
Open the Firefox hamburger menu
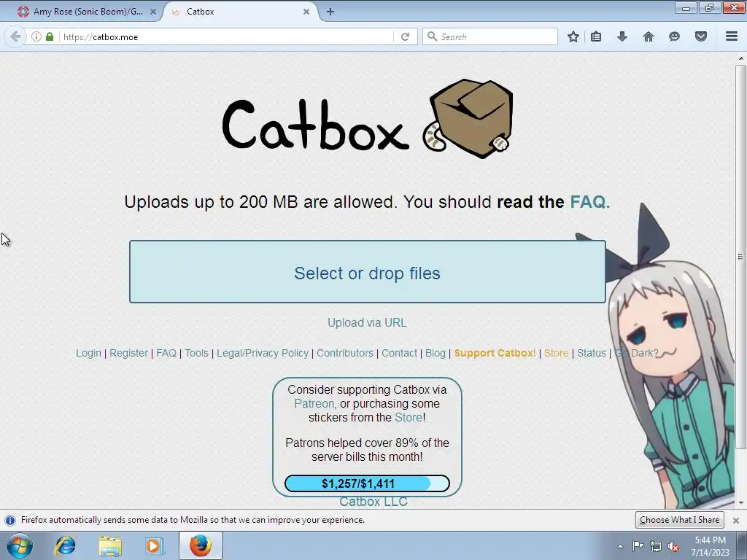732,36
